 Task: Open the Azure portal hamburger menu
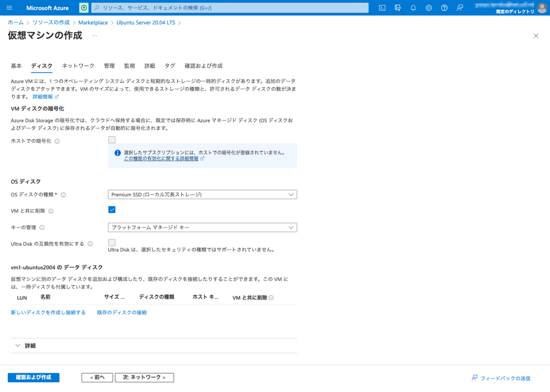pyautogui.click(x=10, y=8)
